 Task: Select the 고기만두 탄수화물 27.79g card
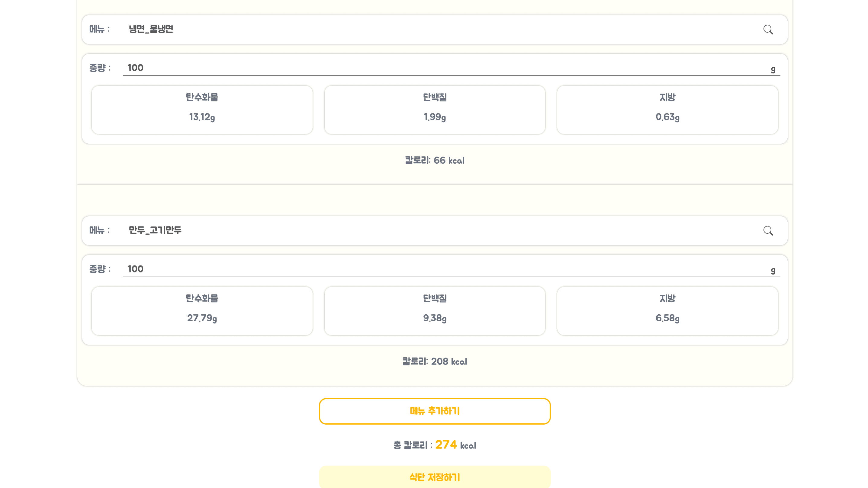point(202,311)
